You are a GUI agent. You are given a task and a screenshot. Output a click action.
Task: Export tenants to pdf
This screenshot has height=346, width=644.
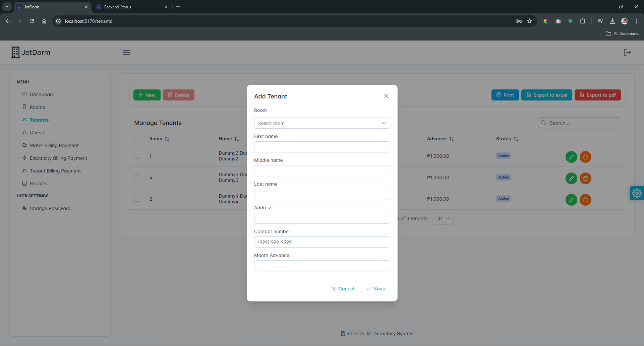(597, 95)
